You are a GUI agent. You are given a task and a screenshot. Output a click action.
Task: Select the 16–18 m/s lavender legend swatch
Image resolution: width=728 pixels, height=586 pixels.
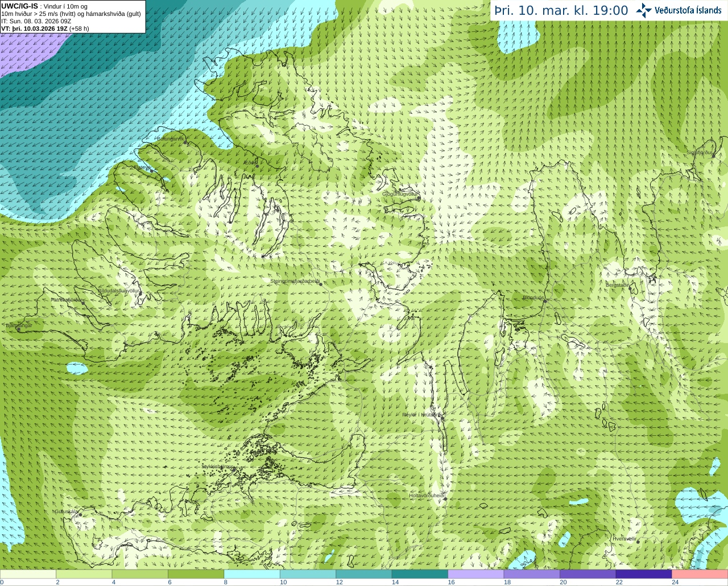point(476,574)
